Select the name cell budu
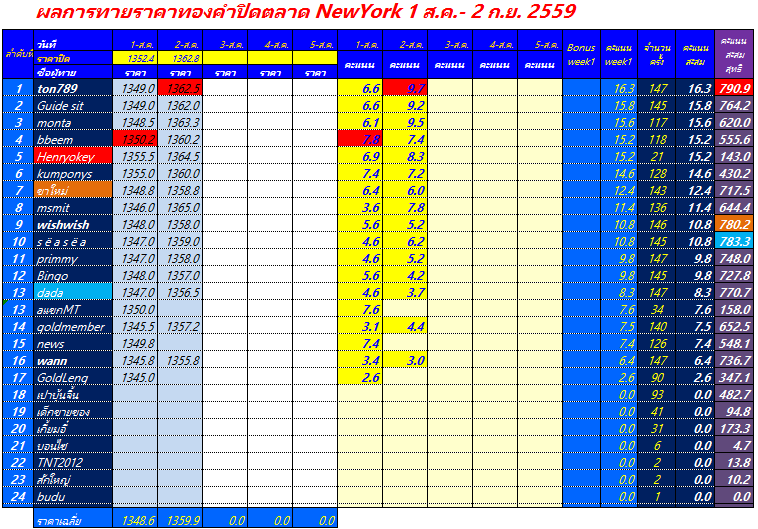This screenshot has height=529, width=758. (73, 497)
